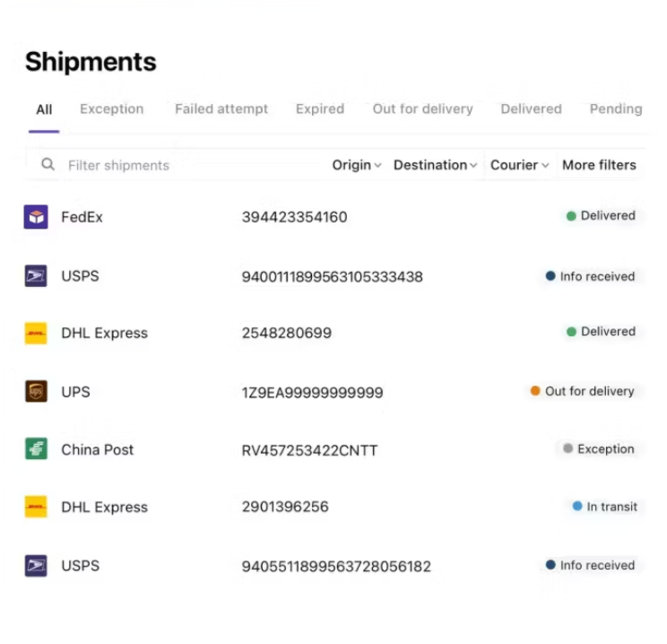Open the Destination filter dropdown
This screenshot has width=667, height=644.
pyautogui.click(x=435, y=165)
